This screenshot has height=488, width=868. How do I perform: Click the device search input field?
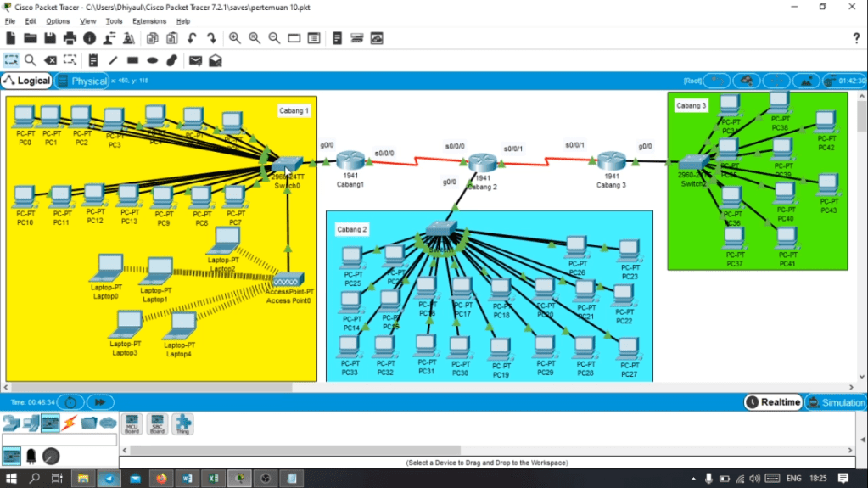point(59,440)
